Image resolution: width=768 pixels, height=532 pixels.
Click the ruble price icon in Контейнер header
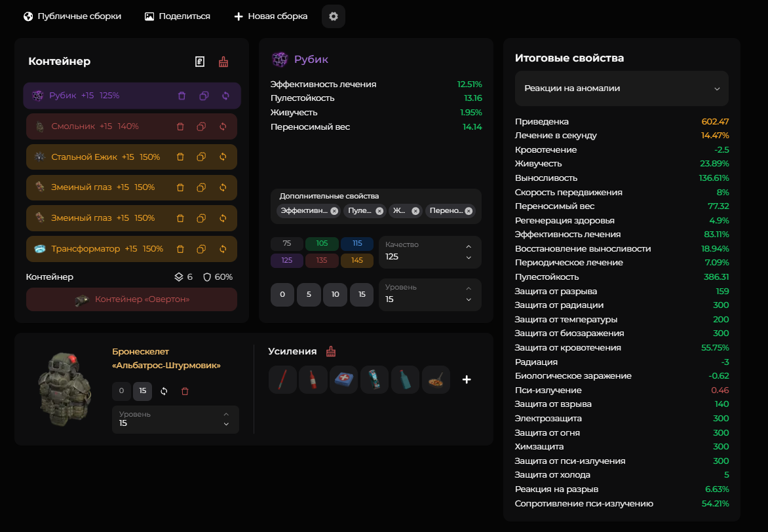click(x=200, y=62)
